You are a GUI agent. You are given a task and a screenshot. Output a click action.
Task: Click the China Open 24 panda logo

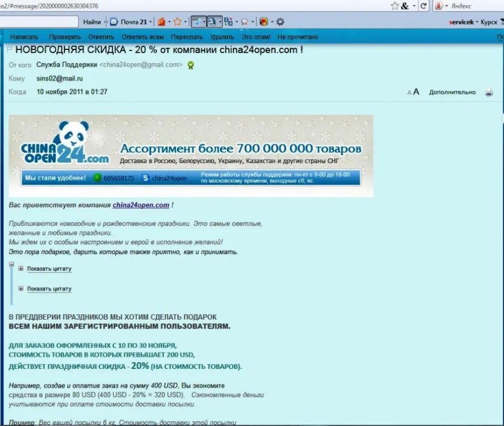point(65,142)
